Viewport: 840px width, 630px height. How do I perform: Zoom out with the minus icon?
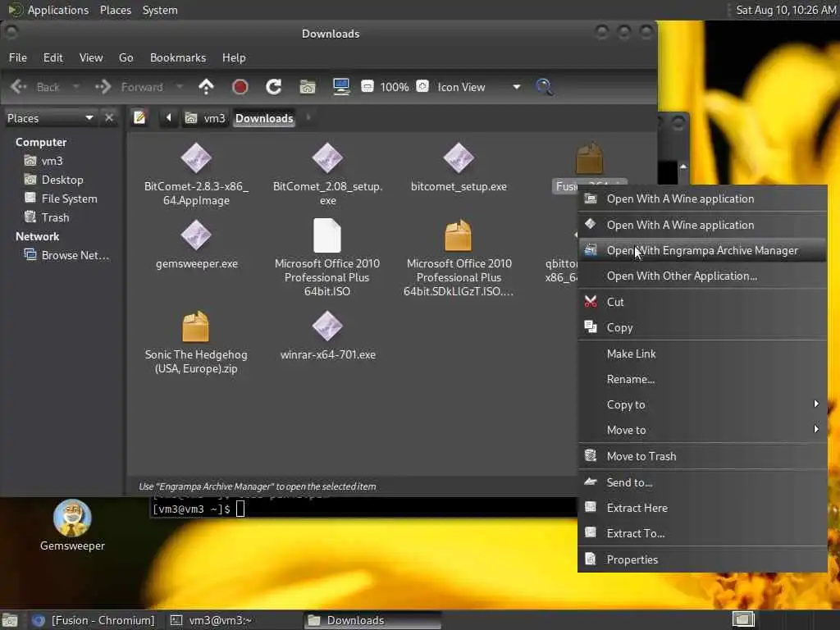(367, 86)
